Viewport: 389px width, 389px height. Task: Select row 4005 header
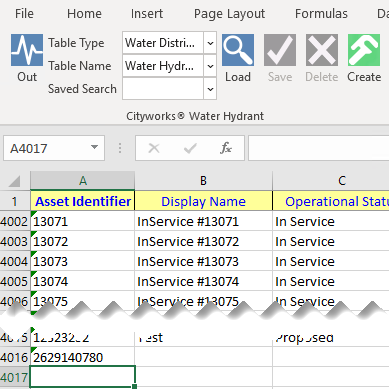click(x=15, y=282)
